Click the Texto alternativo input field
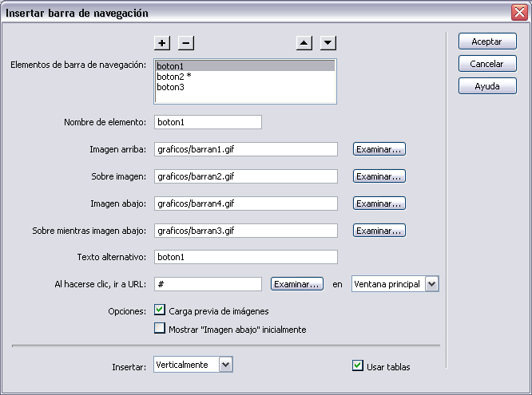Image resolution: width=532 pixels, height=395 pixels. (245, 257)
